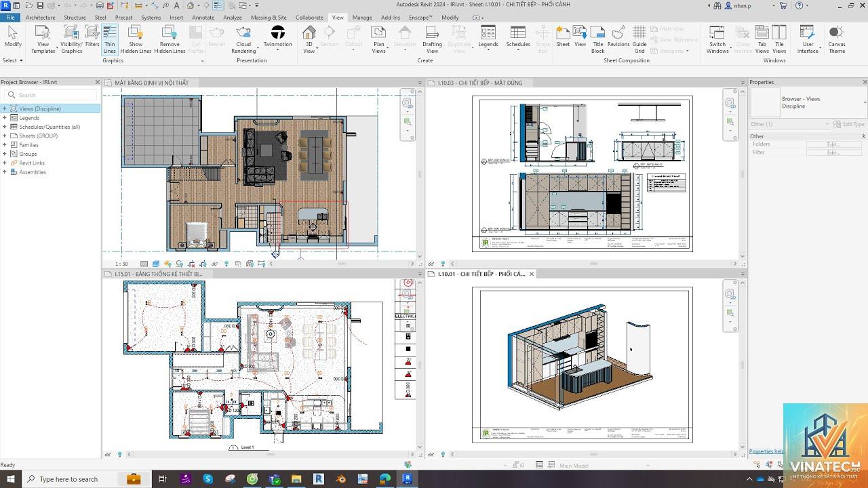Viewport: 868px width, 488px height.
Task: Click the 1 : 50 view scale
Action: coord(121,264)
